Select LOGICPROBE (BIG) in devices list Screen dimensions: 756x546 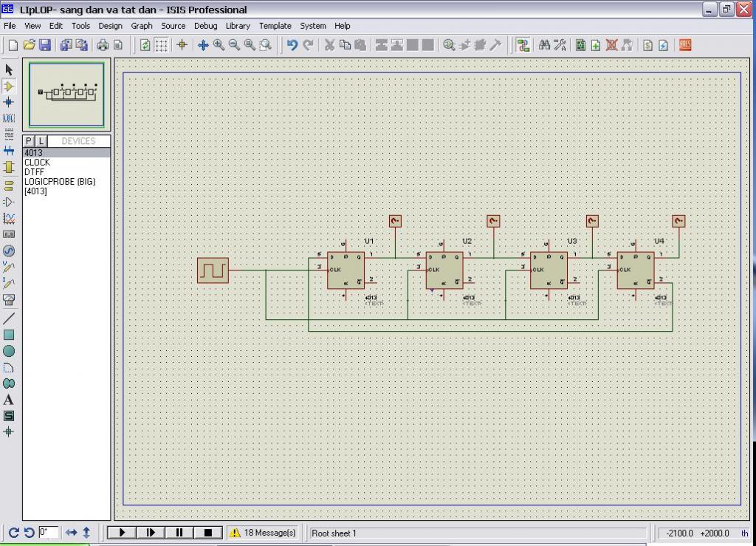pos(60,182)
